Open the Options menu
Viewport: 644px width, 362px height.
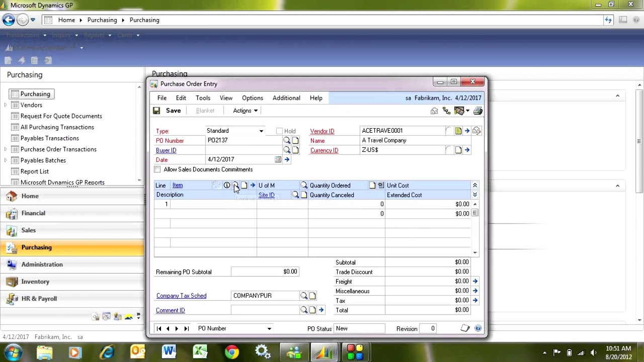point(253,98)
